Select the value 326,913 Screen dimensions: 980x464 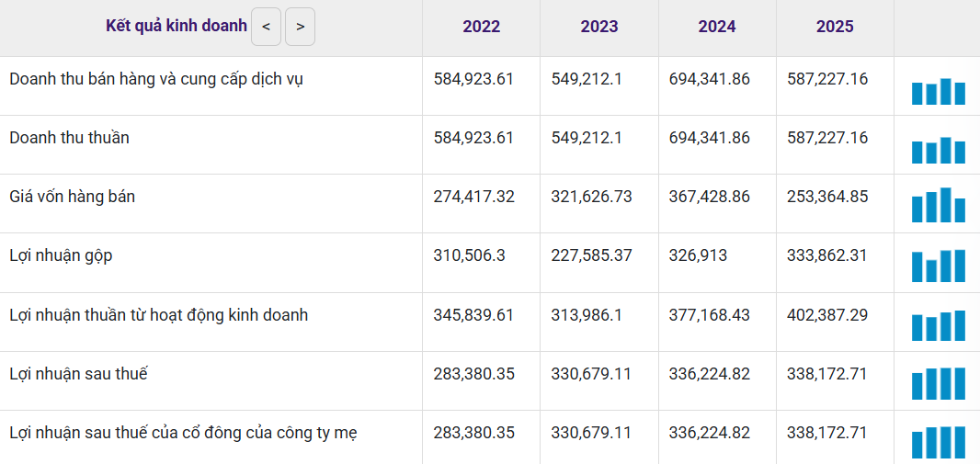pos(698,255)
